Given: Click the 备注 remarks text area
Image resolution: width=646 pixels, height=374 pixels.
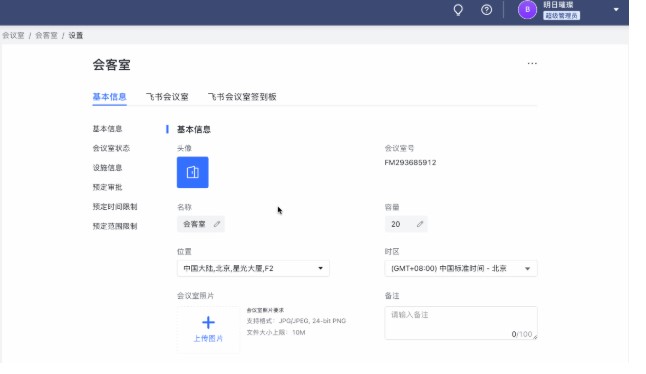Looking at the screenshot, I should pos(461,323).
